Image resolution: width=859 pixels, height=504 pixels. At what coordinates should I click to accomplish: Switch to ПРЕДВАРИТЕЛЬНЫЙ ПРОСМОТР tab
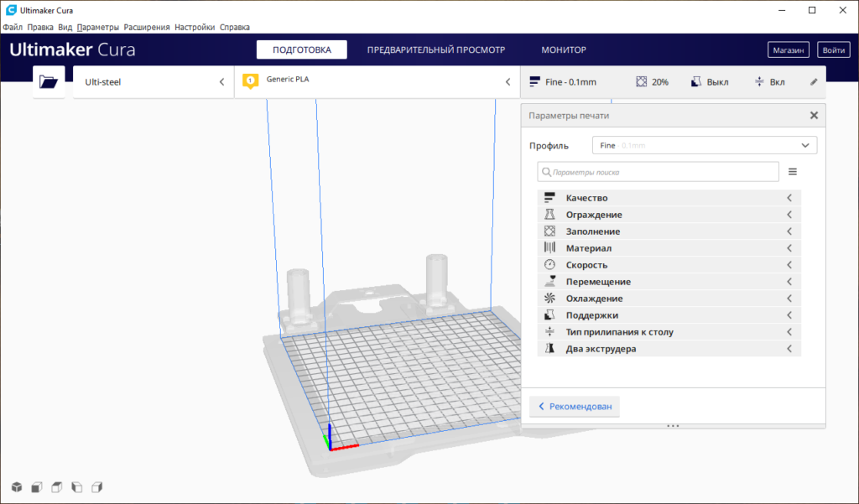(436, 50)
